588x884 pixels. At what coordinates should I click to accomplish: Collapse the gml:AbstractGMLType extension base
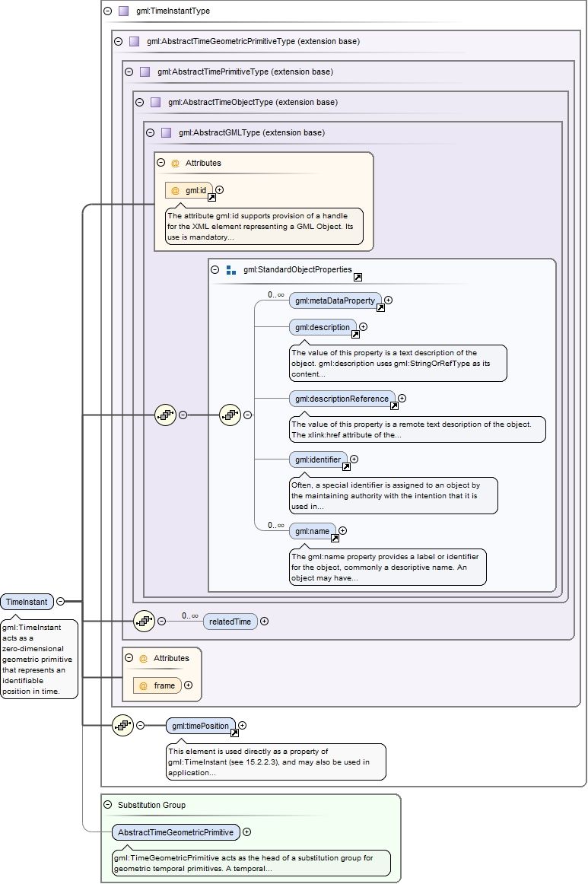pyautogui.click(x=150, y=132)
